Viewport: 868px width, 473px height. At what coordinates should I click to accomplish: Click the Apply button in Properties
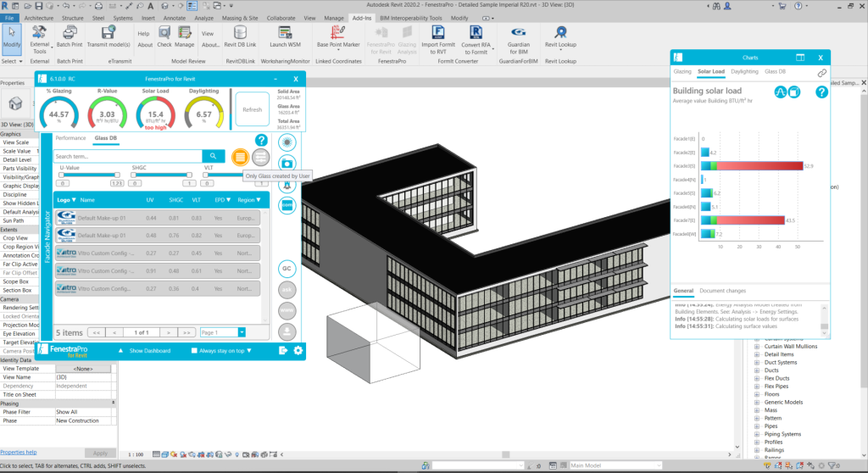click(x=100, y=453)
